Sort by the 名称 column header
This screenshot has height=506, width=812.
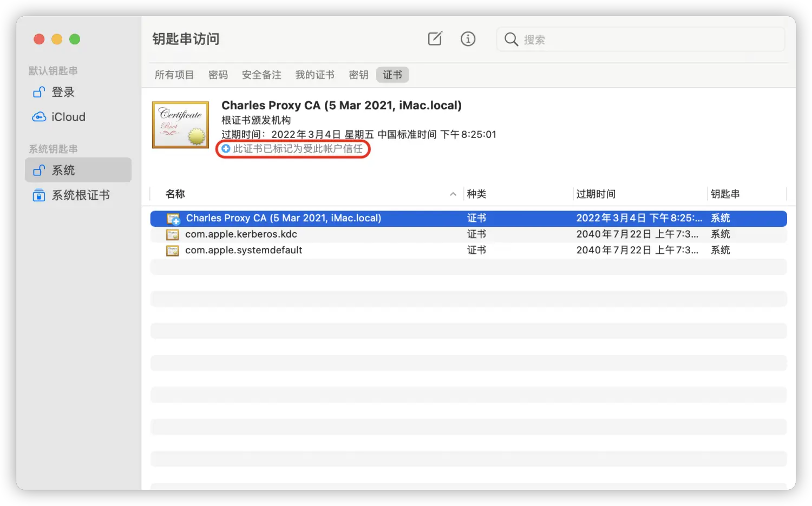175,194
